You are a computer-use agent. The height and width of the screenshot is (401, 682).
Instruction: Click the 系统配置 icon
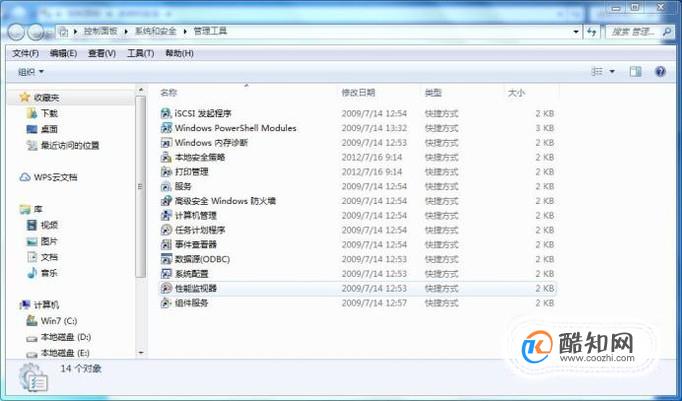pyautogui.click(x=166, y=274)
